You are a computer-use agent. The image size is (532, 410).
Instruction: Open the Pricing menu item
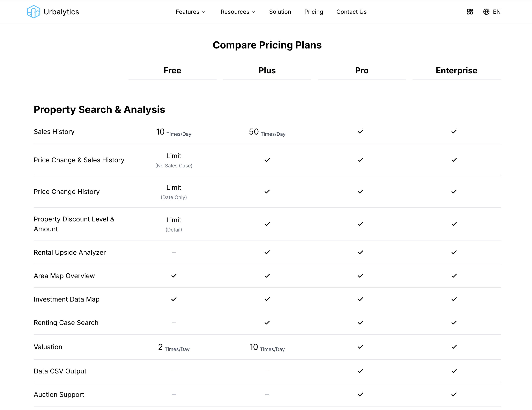pos(313,12)
